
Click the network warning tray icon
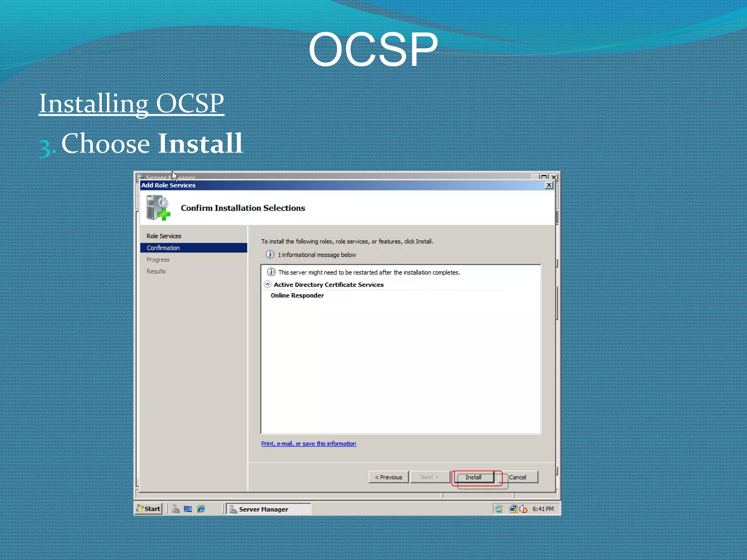click(x=514, y=509)
